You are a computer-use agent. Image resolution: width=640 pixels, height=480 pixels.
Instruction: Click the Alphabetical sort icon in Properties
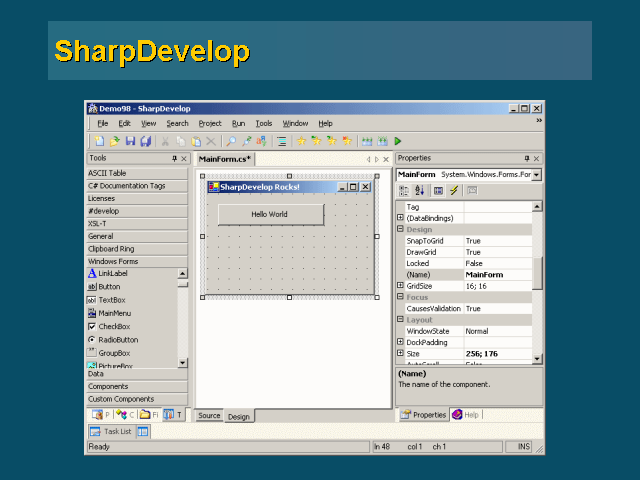(420, 191)
